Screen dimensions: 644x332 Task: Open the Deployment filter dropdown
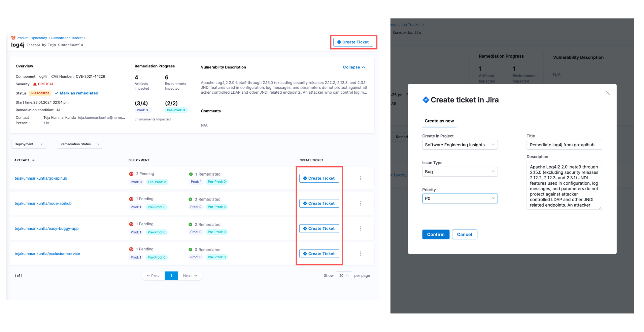[29, 144]
